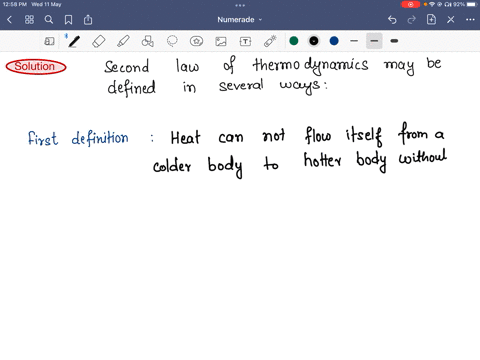
Task: Close the editing toolbar with X
Action: tap(451, 20)
